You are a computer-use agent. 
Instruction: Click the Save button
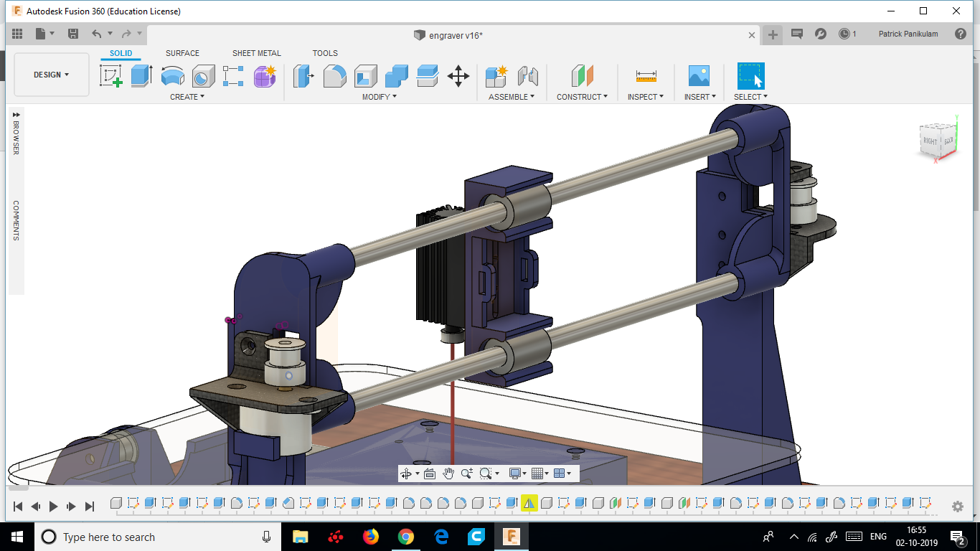(x=72, y=33)
